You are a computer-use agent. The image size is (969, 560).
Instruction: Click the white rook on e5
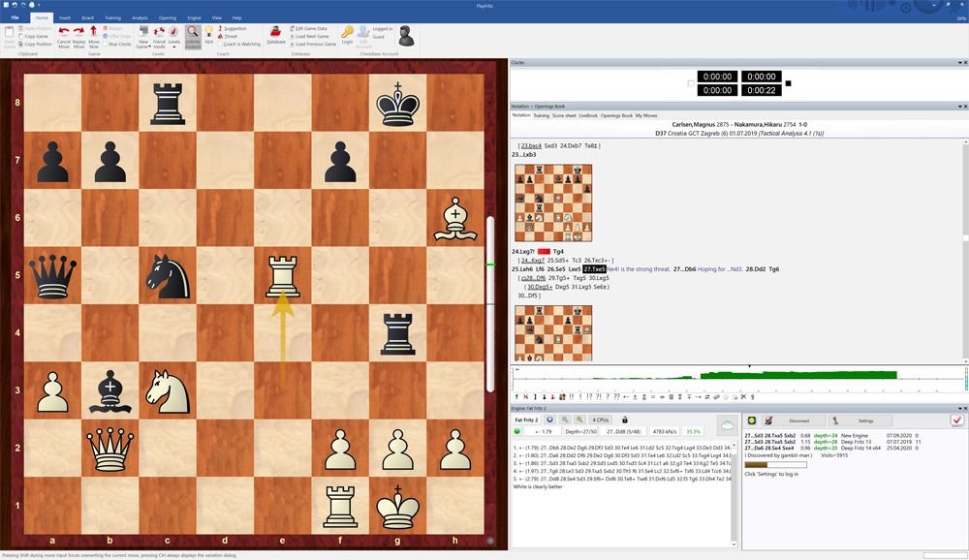[x=282, y=277]
